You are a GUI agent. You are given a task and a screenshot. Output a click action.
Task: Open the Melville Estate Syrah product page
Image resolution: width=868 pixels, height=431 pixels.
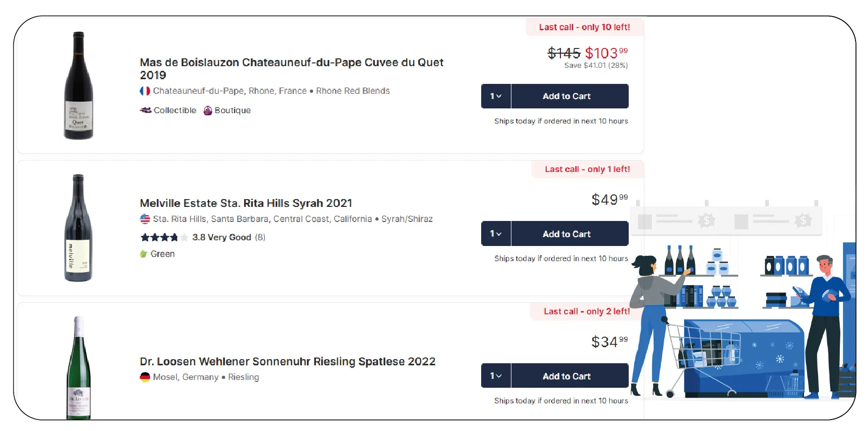point(246,203)
